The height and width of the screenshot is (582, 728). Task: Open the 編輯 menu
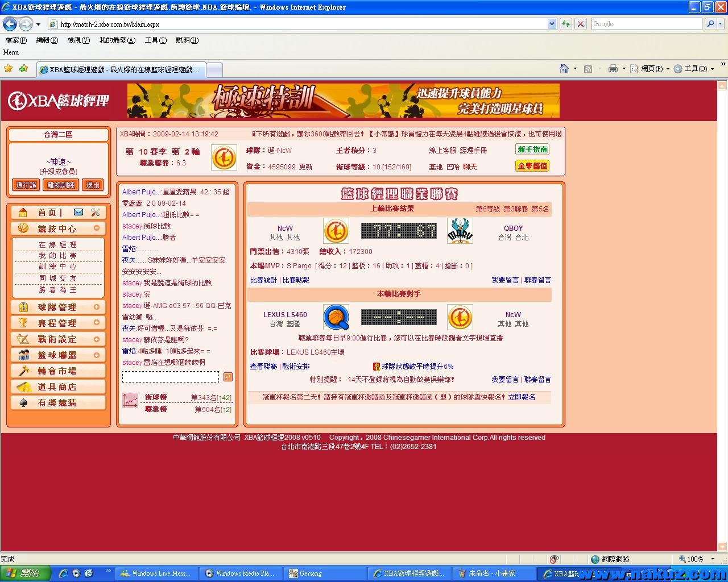click(x=47, y=40)
